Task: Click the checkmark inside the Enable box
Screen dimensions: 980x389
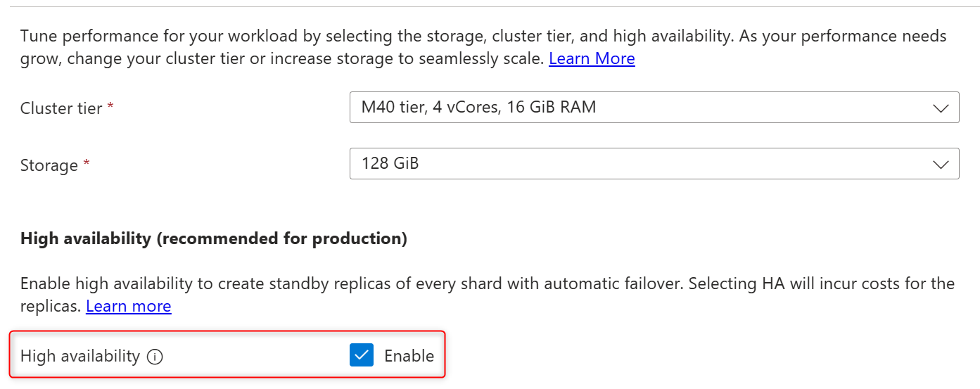Action: click(362, 356)
